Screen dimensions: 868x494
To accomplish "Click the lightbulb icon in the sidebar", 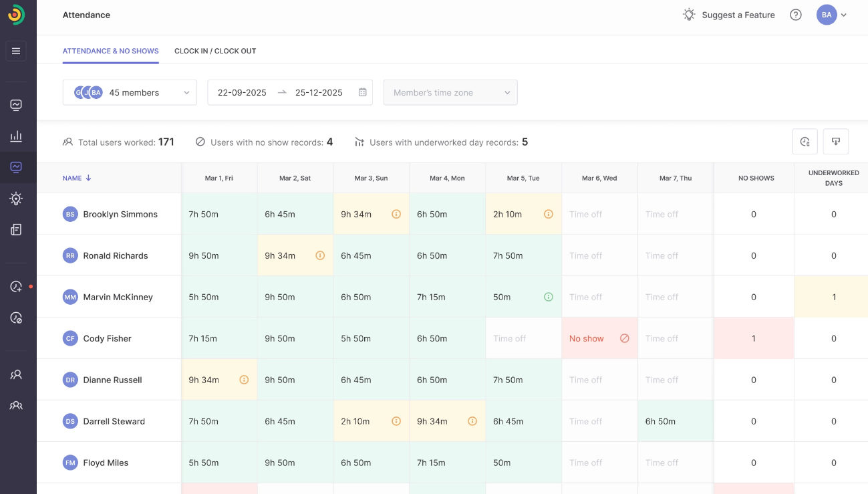I will click(x=16, y=199).
